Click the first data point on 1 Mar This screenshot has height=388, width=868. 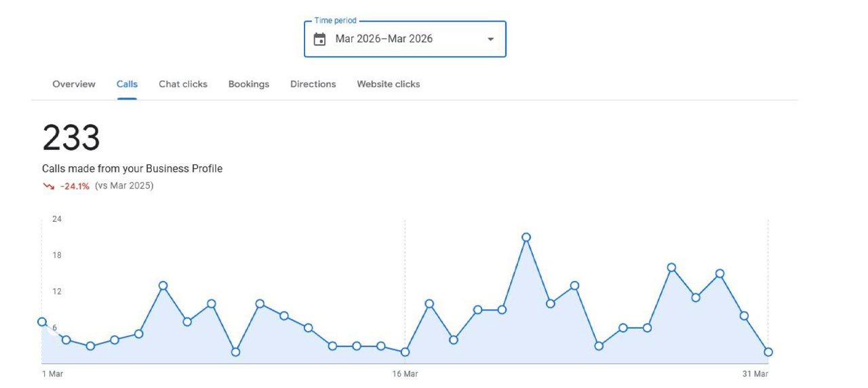(x=42, y=322)
